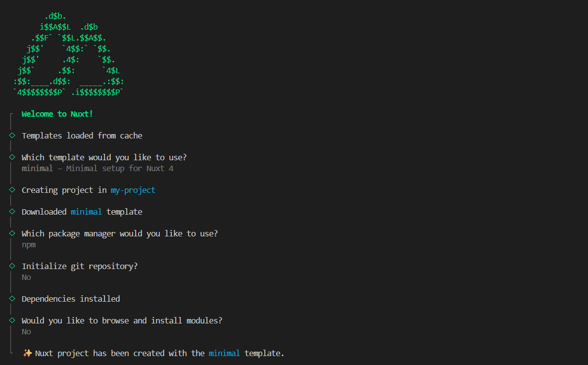Click the Welcome to Nuxt! heading
The width and height of the screenshot is (588, 365).
pos(57,114)
